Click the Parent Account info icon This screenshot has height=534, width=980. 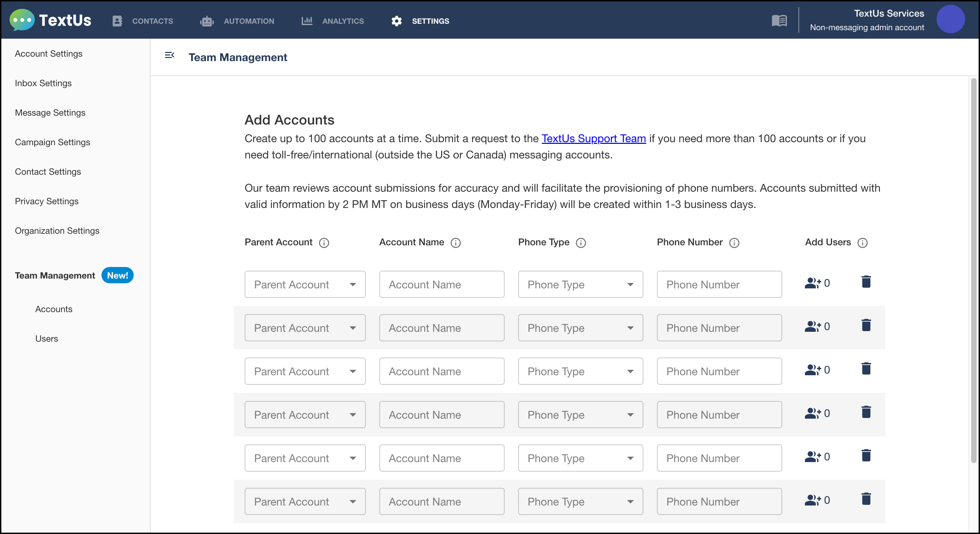tap(324, 243)
